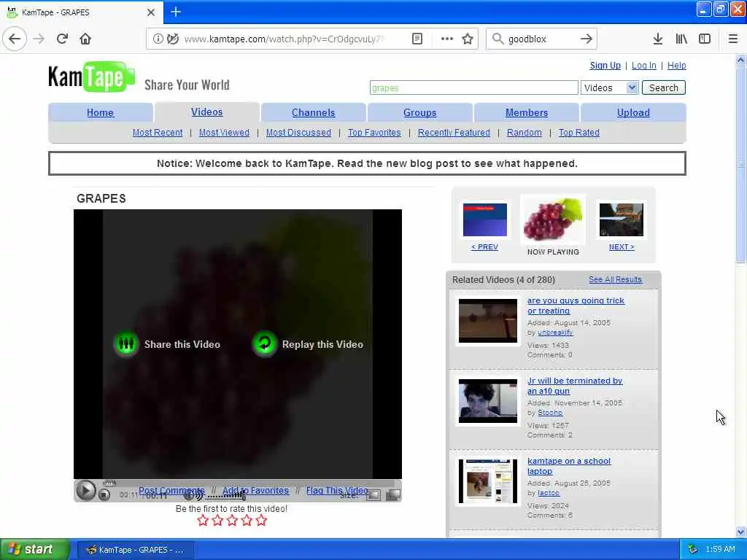Reload the KamTape page
The image size is (747, 560).
[62, 39]
